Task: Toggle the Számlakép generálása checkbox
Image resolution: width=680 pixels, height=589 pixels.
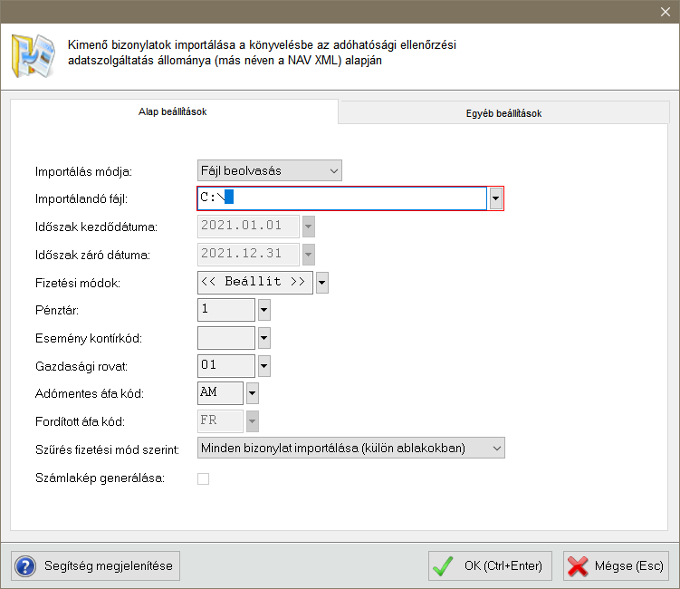Action: pyautogui.click(x=203, y=478)
